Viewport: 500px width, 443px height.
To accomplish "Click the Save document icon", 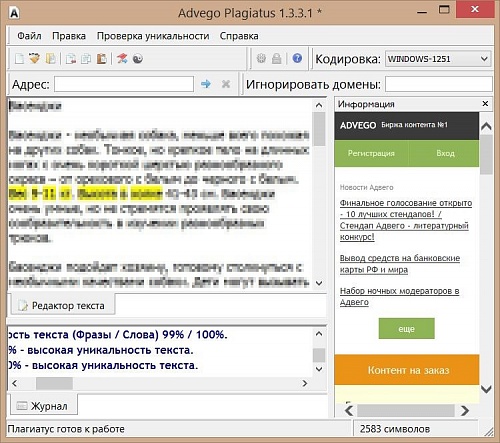I will point(51,59).
